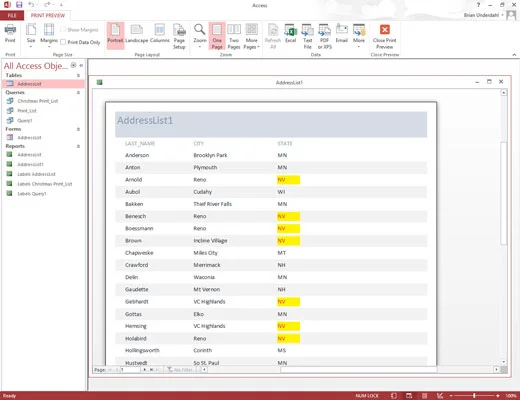Click Close Print Preview button

(x=385, y=36)
